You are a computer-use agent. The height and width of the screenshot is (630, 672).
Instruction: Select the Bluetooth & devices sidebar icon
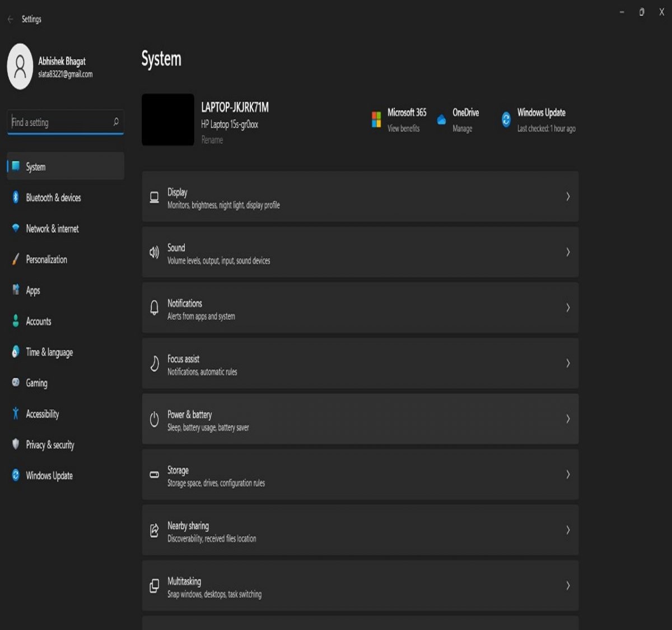16,198
